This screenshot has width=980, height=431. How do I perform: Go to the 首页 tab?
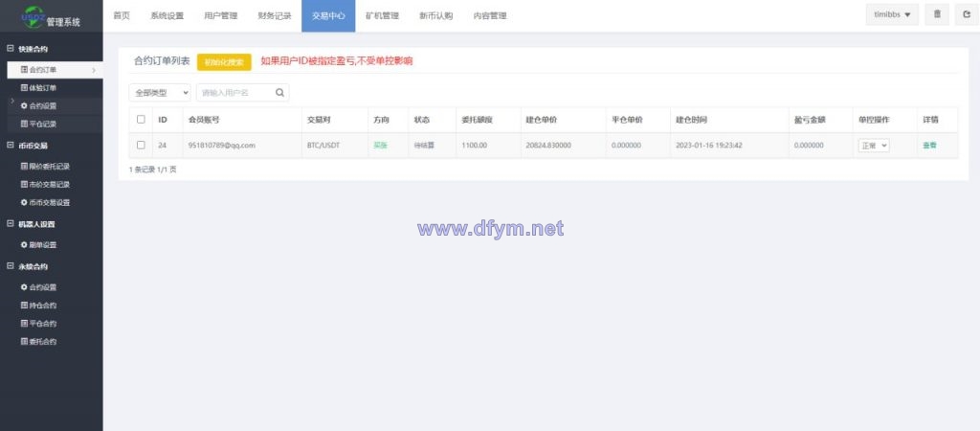[122, 16]
